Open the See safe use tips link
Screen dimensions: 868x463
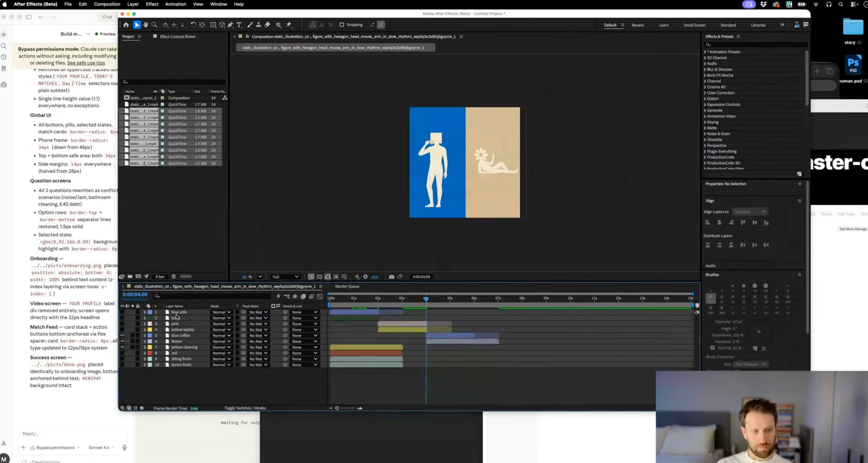(86, 63)
